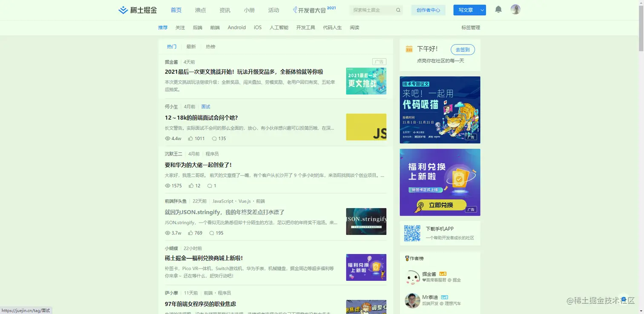The height and width of the screenshot is (314, 644).
Task: Open 小册 in top navigation
Action: coord(249,10)
